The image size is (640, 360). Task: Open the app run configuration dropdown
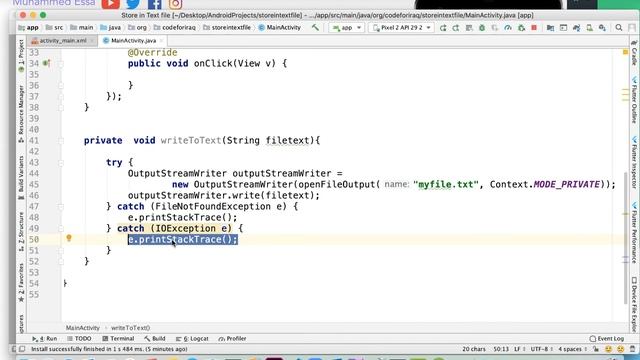tap(347, 28)
